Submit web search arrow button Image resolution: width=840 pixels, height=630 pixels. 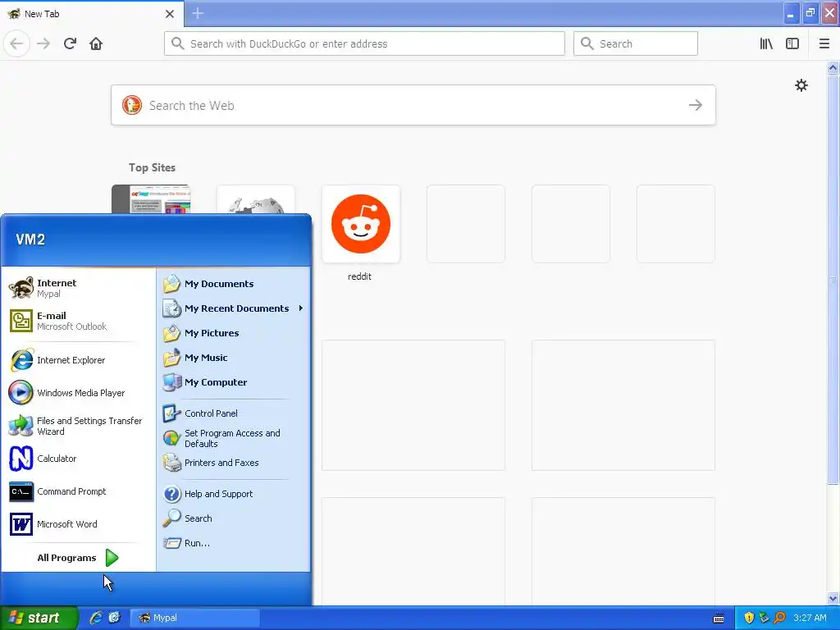click(696, 106)
